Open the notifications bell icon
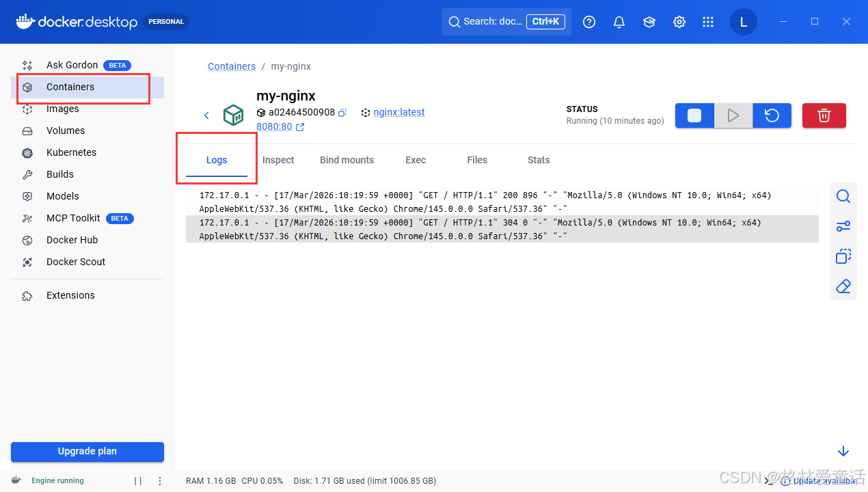Screen dimensions: 868x492 point(619,22)
